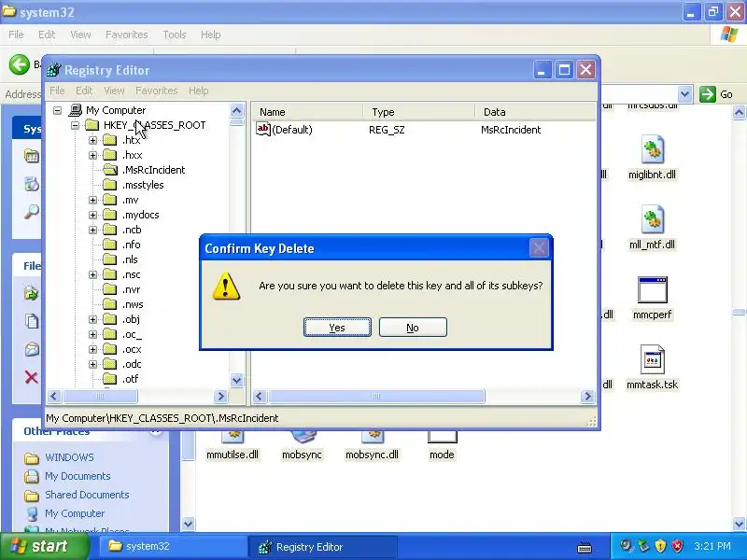Image resolution: width=747 pixels, height=560 pixels.
Task: Open Registry Editor Favorites menu
Action: pyautogui.click(x=156, y=91)
